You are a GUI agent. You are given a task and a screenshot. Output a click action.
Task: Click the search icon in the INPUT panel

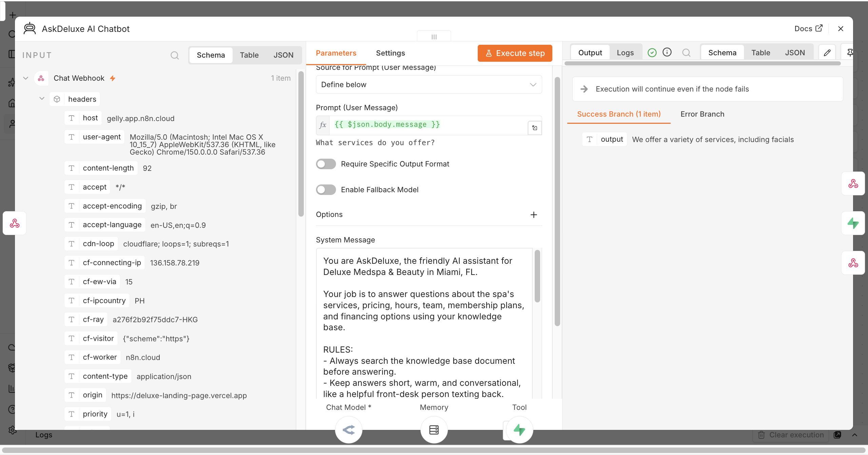(x=175, y=55)
